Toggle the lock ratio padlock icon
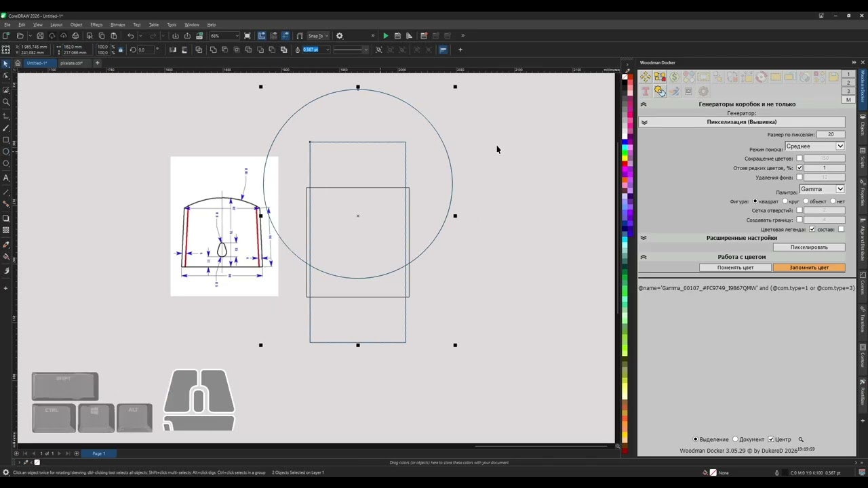 [x=121, y=49]
